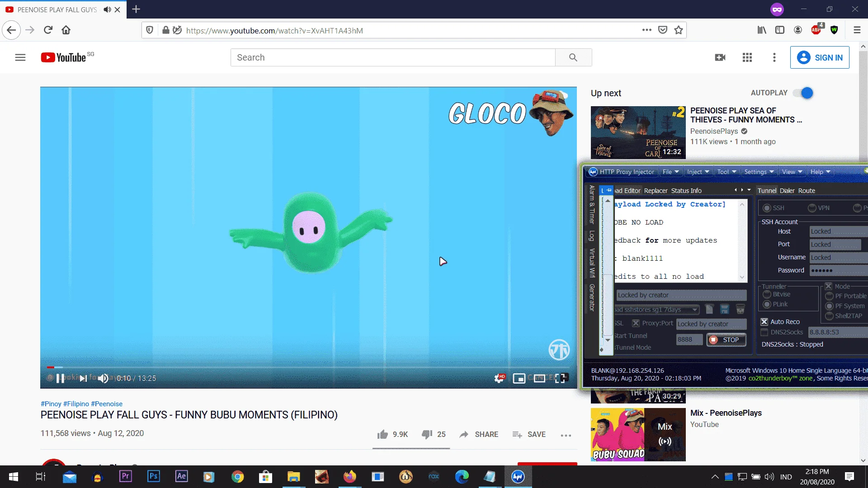This screenshot has width=868, height=488.
Task: Switch to the Route tab
Action: (807, 191)
